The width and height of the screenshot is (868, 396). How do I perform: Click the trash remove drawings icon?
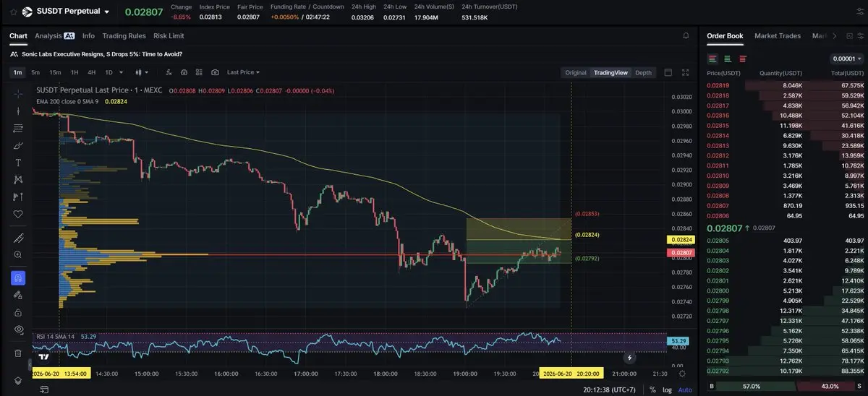coord(18,353)
